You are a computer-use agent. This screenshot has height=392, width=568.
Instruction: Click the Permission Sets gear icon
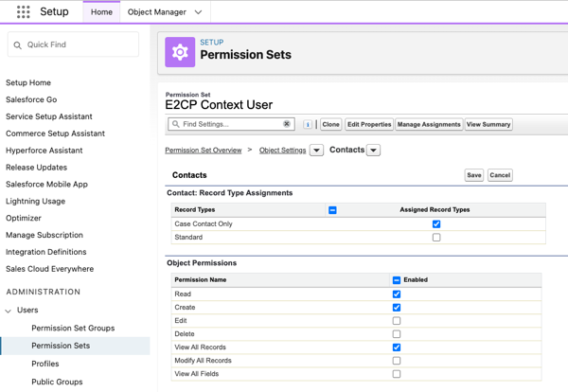pos(180,52)
